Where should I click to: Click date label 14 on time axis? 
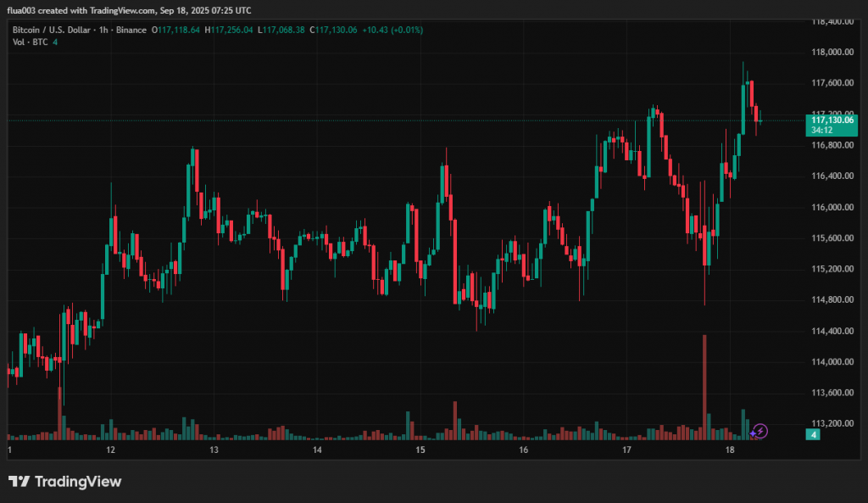point(317,450)
